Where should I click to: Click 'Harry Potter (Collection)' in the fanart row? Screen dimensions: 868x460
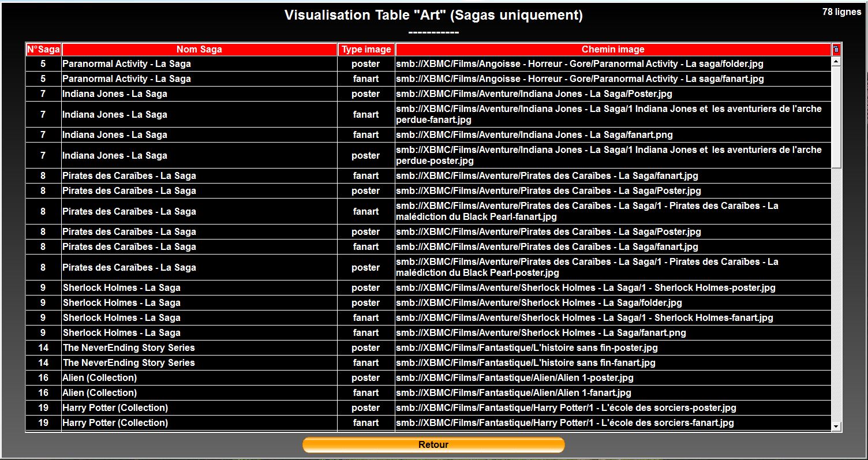115,423
